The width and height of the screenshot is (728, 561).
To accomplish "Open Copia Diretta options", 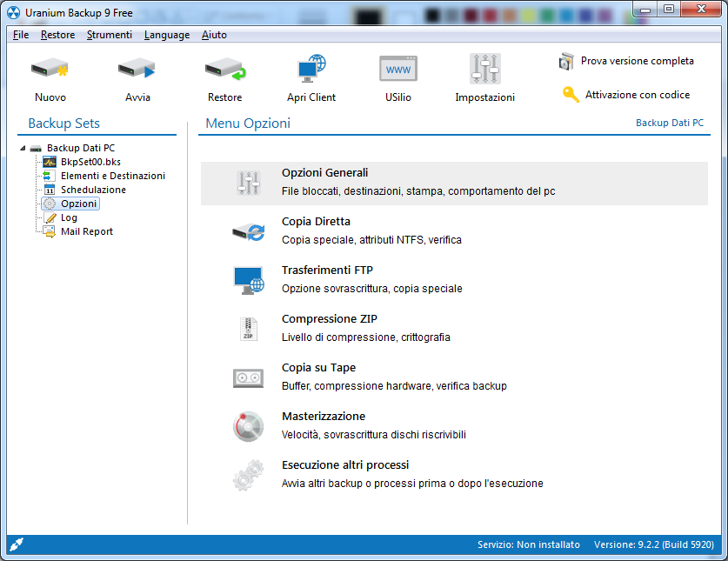I will 316,222.
